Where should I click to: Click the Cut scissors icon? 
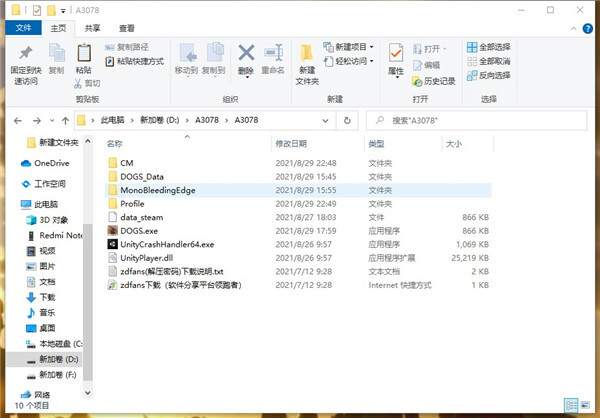tap(78, 83)
